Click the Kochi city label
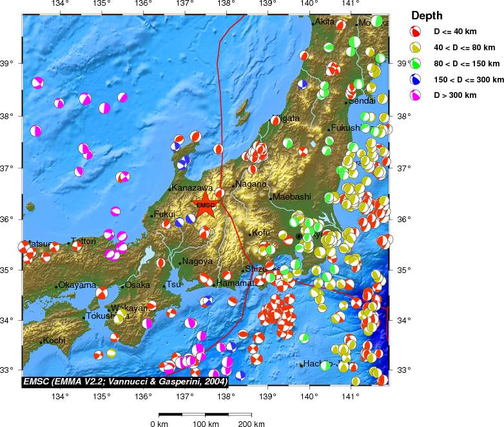The height and width of the screenshot is (427, 504). click(54, 340)
